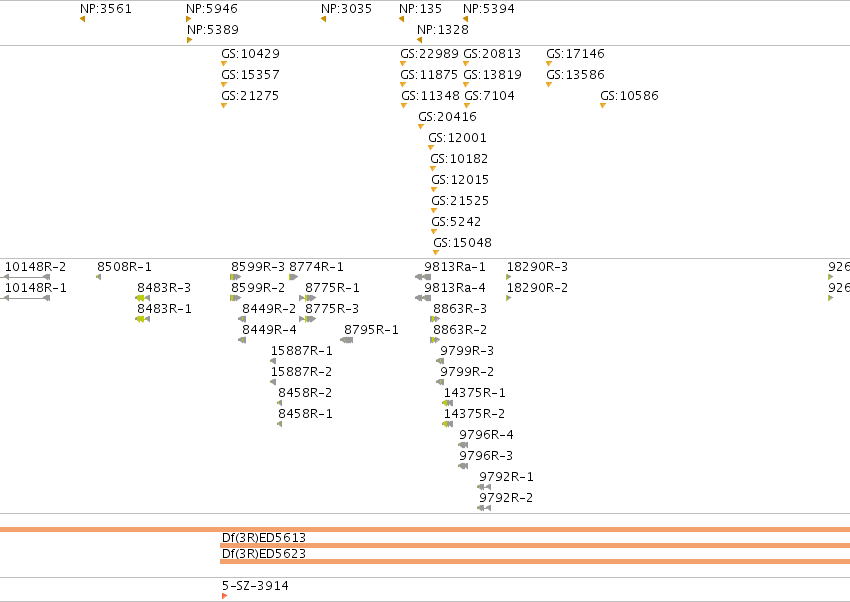Select the 9796R-4 label
This screenshot has width=850, height=602.
(486, 436)
